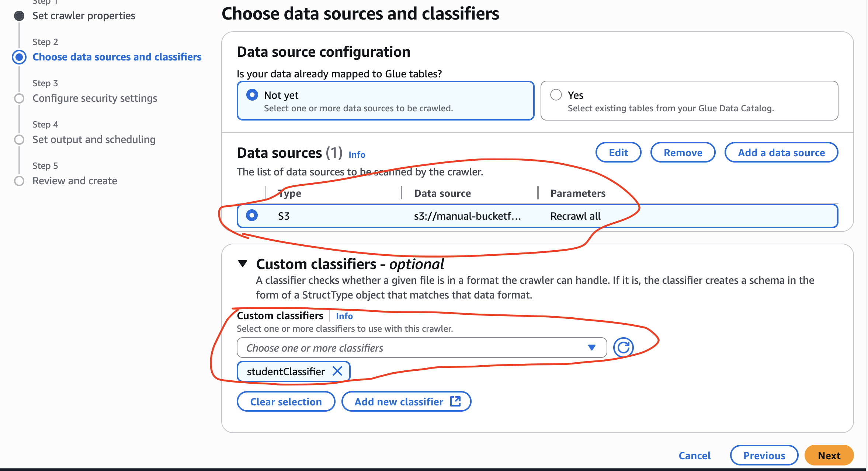The image size is (868, 471).
Task: Open Set output and scheduling step
Action: (x=94, y=139)
